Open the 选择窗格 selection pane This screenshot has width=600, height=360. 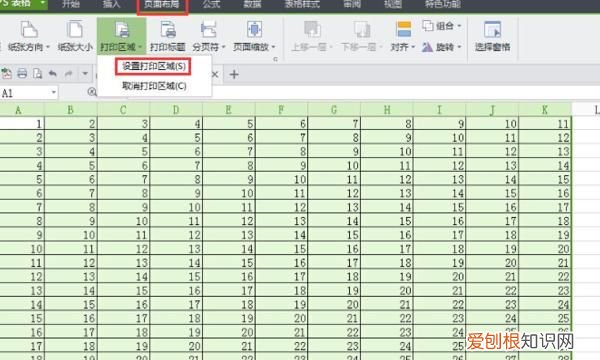(x=492, y=36)
